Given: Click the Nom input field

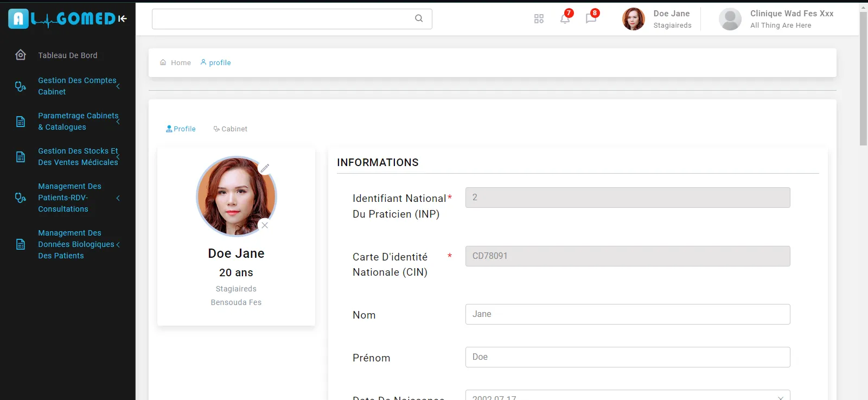Looking at the screenshot, I should (x=627, y=314).
